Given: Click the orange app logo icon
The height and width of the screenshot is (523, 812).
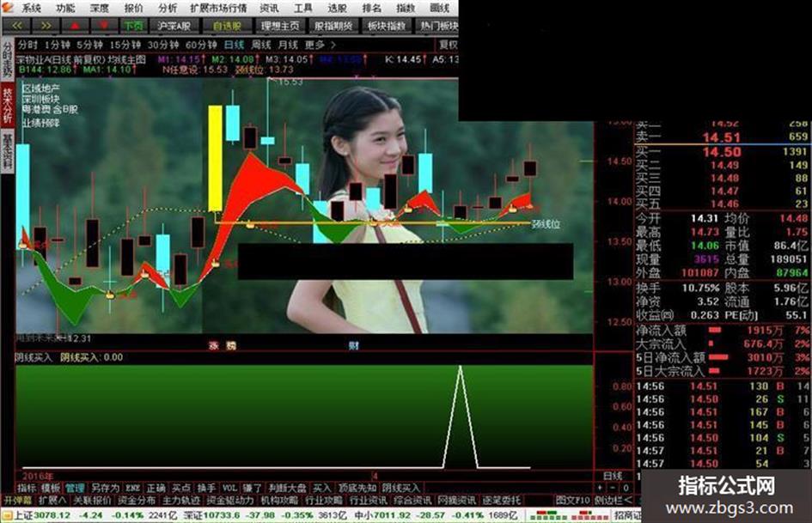Looking at the screenshot, I should [7, 7].
